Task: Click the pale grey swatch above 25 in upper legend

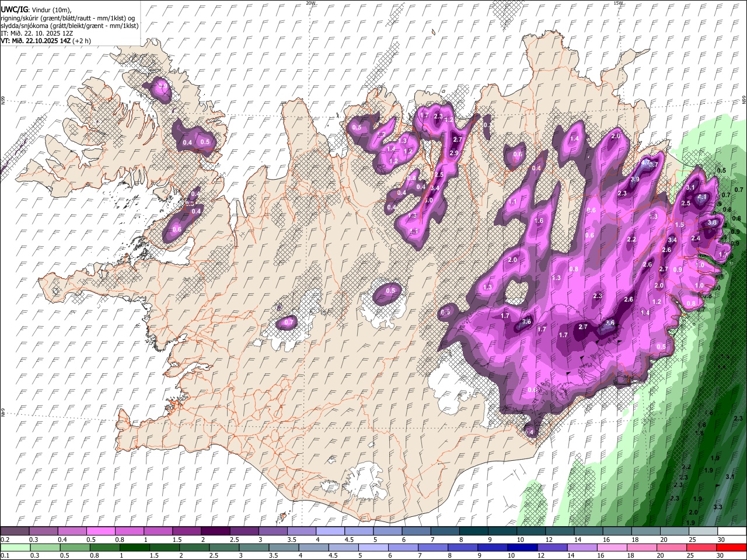Action: (703, 531)
